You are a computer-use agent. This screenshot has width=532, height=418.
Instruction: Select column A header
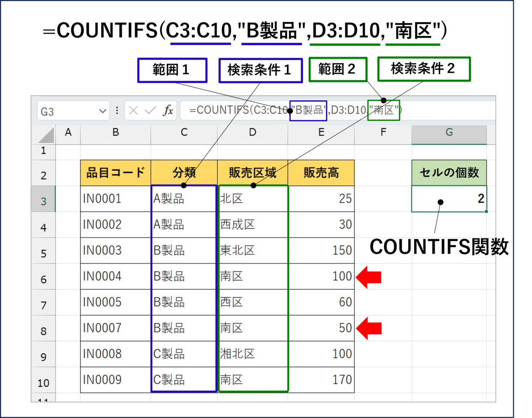point(68,133)
